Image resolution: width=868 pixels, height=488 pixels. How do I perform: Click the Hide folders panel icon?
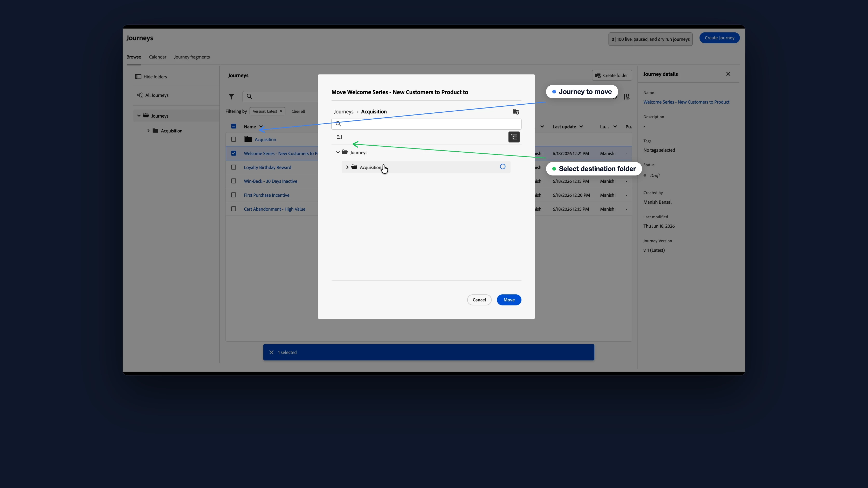[138, 77]
